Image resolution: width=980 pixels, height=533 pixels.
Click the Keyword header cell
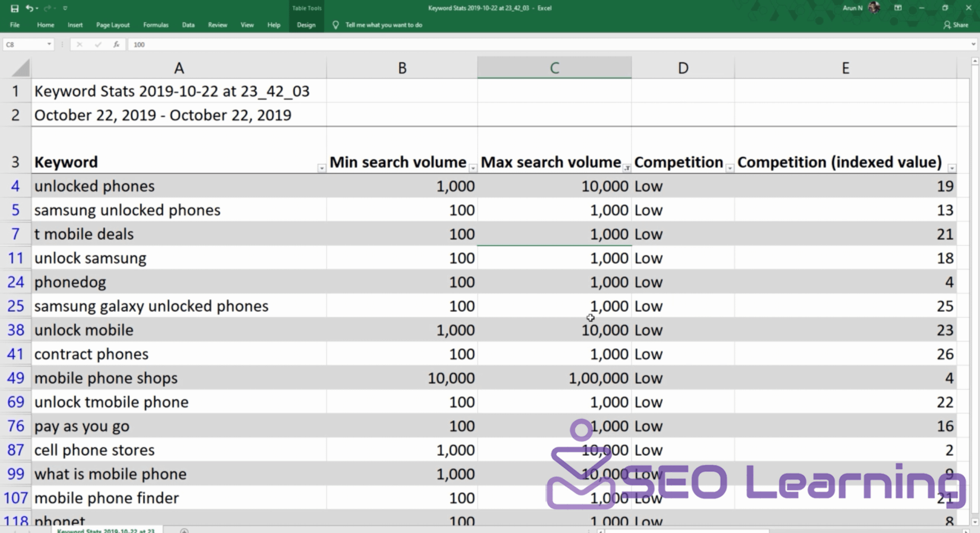coord(179,151)
